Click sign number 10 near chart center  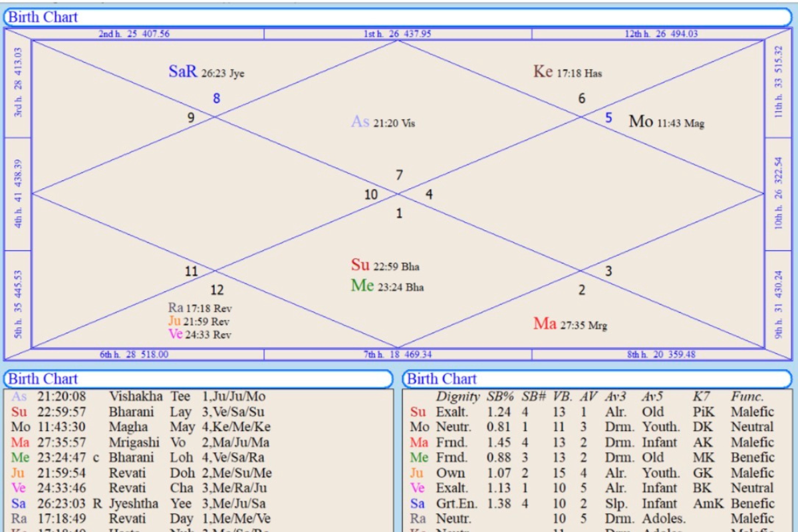(x=371, y=195)
